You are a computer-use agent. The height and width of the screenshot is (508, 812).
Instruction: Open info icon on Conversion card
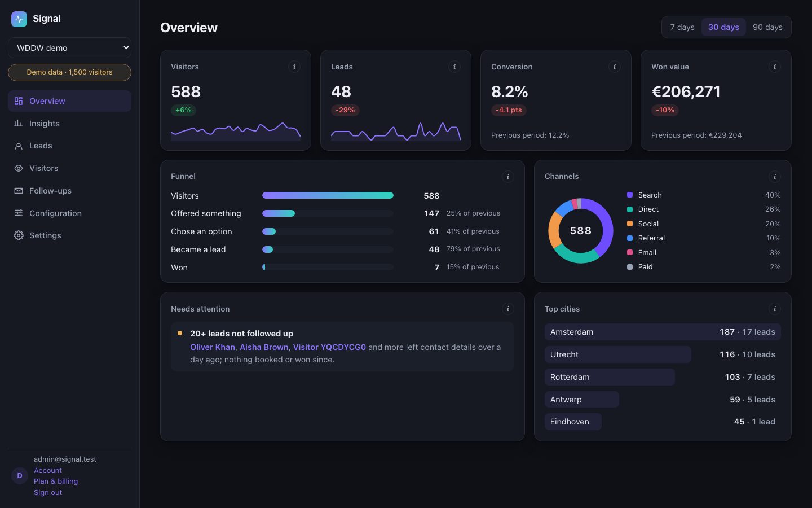point(615,67)
